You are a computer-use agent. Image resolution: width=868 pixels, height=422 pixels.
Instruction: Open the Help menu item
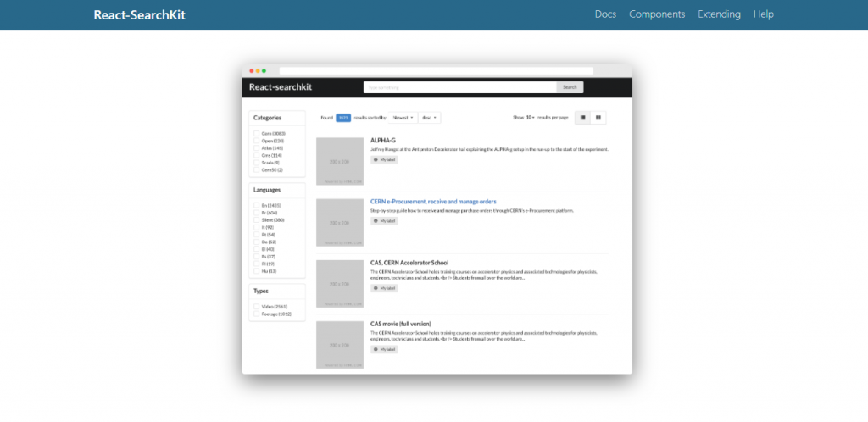(x=764, y=14)
